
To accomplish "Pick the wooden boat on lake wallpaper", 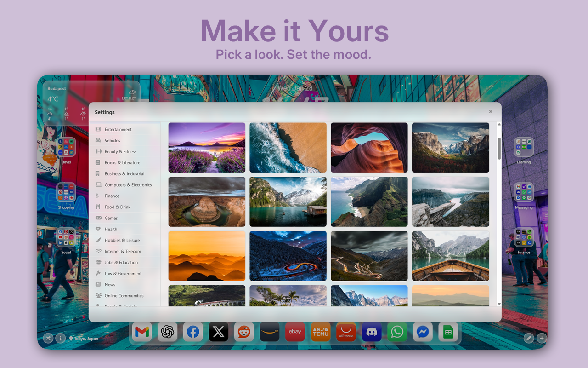I will (x=451, y=256).
